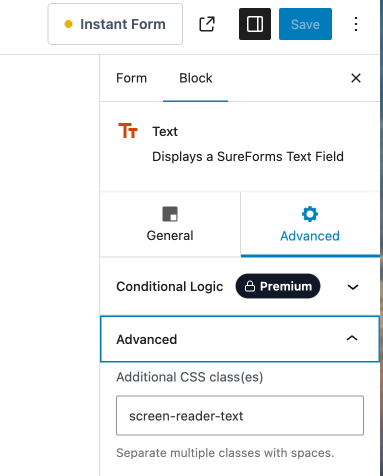Collapse the Advanced panel chevron
The height and width of the screenshot is (476, 383).
point(352,338)
